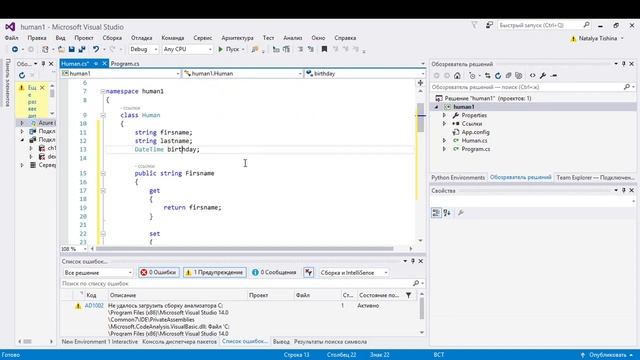
Task: Click the Save file toolbar icon
Action: pyautogui.click(x=71, y=49)
